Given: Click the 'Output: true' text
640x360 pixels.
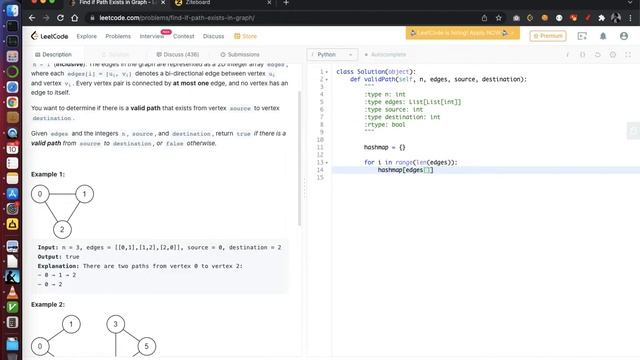Looking at the screenshot, I should [58, 257].
